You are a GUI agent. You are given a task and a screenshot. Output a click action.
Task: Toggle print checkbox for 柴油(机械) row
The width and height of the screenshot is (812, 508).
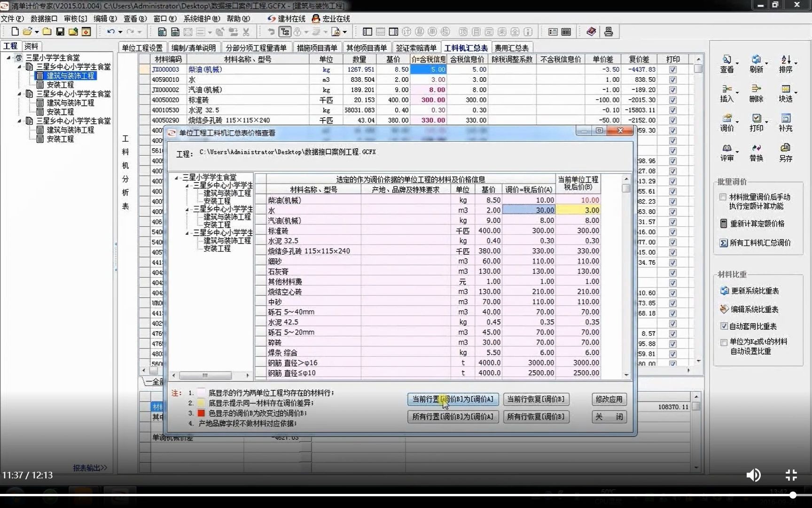coord(673,70)
